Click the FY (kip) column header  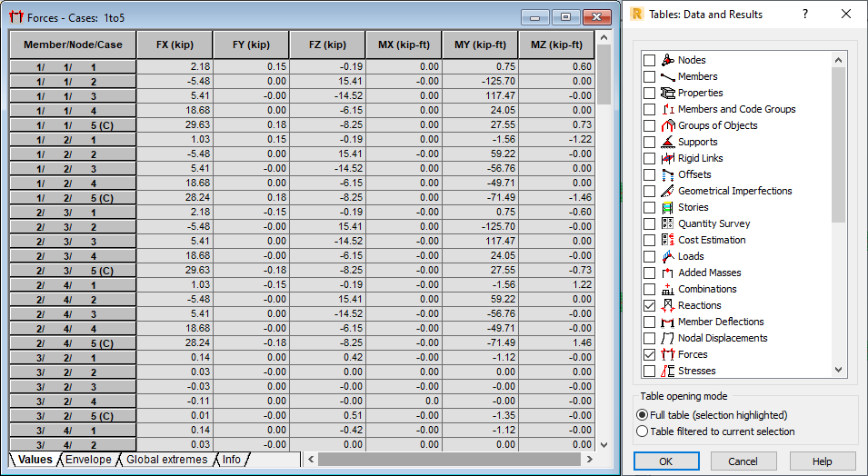point(252,45)
